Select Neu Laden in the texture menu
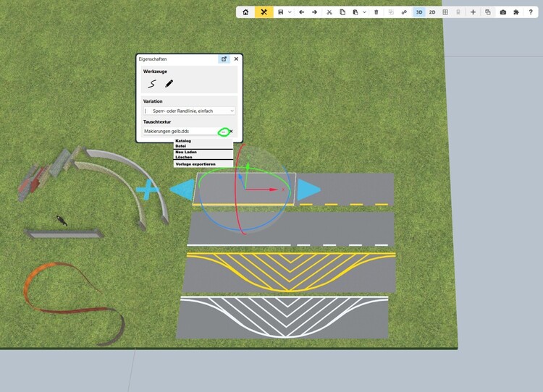 tap(186, 152)
